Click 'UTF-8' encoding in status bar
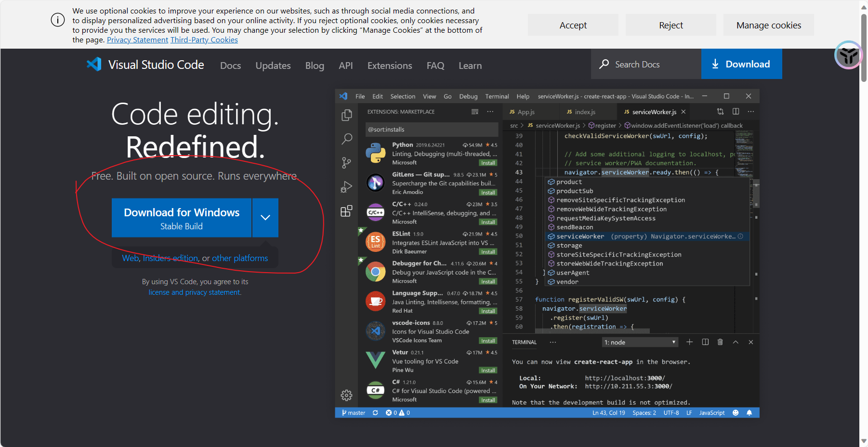Viewport: 868px width, 447px height. (671, 413)
